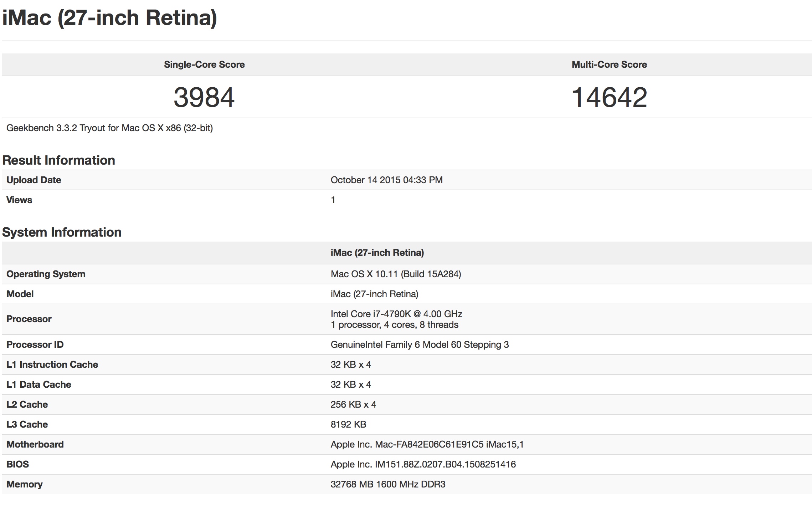
Task: Click the Single-Core Score header
Action: (204, 64)
